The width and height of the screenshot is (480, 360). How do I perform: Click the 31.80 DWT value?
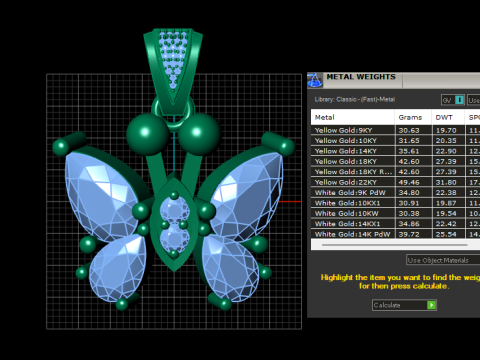click(446, 182)
